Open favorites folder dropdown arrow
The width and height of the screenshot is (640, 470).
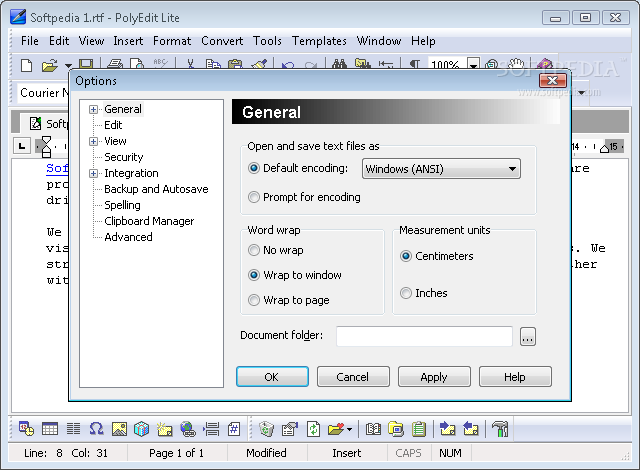349,429
